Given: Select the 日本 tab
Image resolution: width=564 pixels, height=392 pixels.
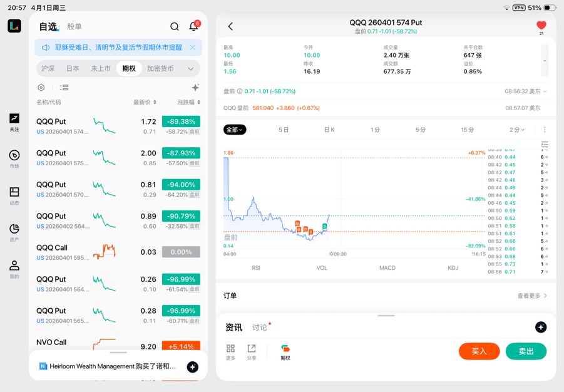Looking at the screenshot, I should [x=73, y=68].
